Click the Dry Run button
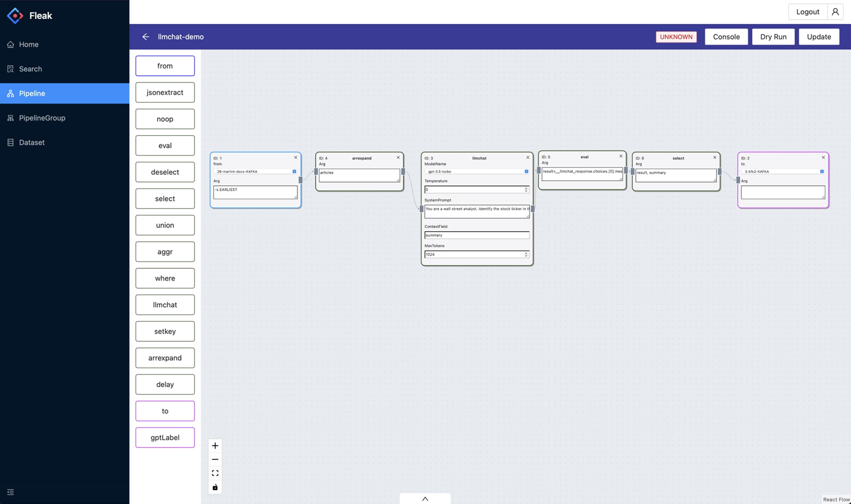This screenshot has width=851, height=504. (x=773, y=37)
